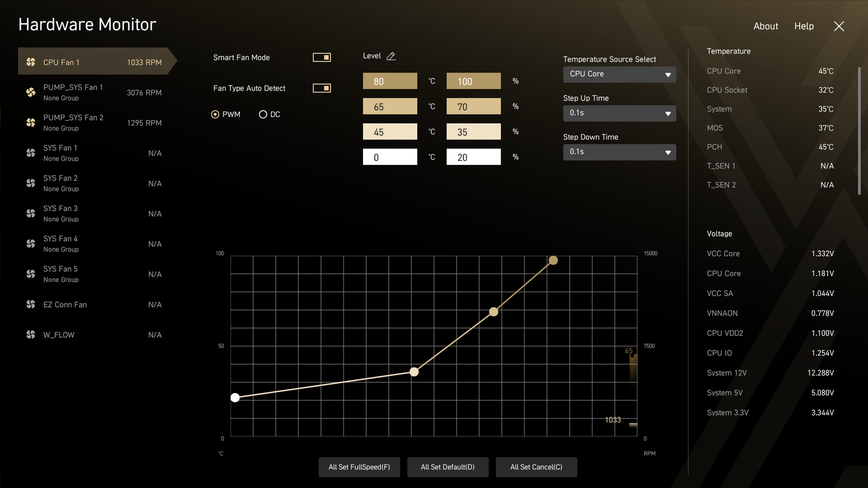Click the 20 % fan speed input field
Viewport: 868px width, 488px height.
(474, 157)
